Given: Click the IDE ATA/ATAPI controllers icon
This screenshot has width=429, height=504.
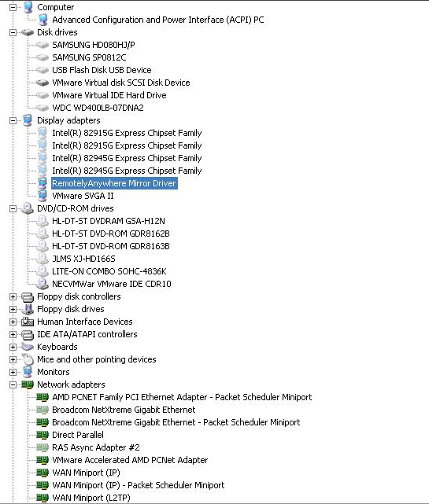Looking at the screenshot, I should (x=28, y=334).
